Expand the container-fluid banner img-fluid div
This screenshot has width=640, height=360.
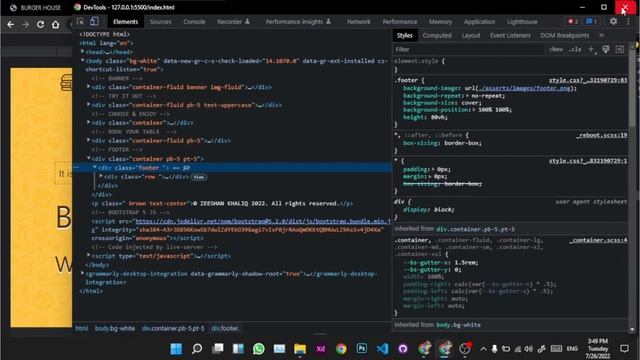click(x=89, y=87)
